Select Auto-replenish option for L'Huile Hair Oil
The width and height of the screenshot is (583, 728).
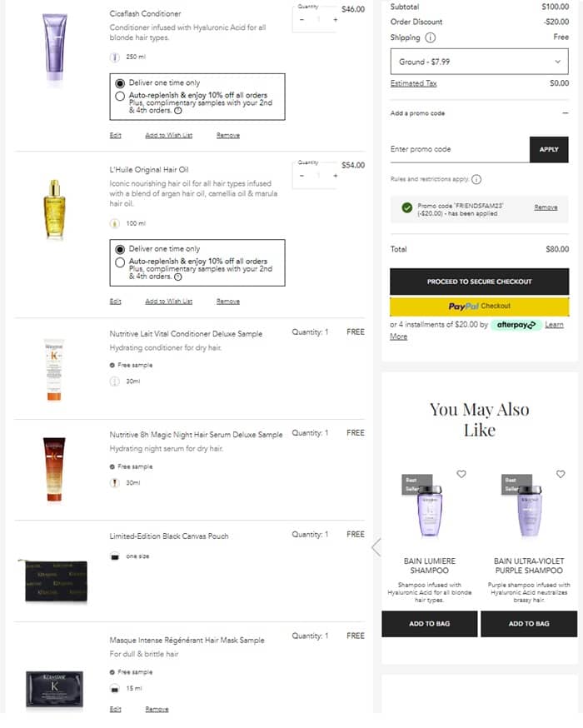[120, 262]
